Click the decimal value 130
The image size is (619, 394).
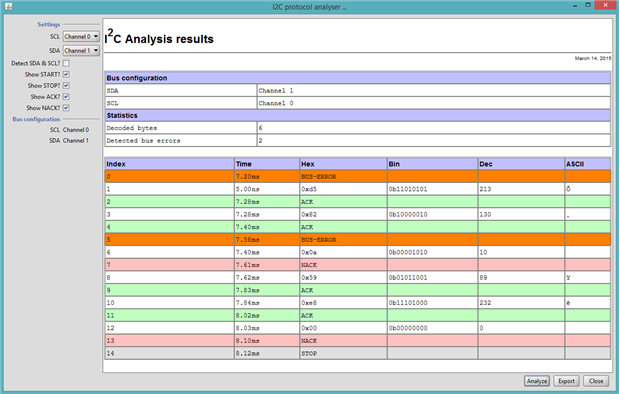(485, 214)
